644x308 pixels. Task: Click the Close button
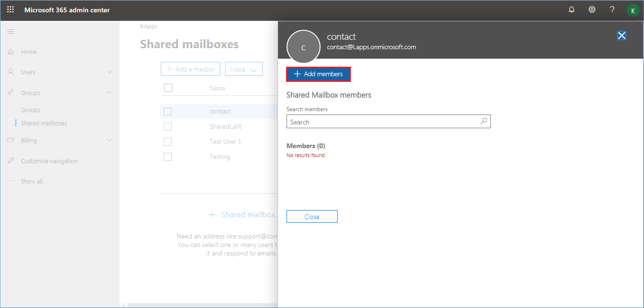312,217
